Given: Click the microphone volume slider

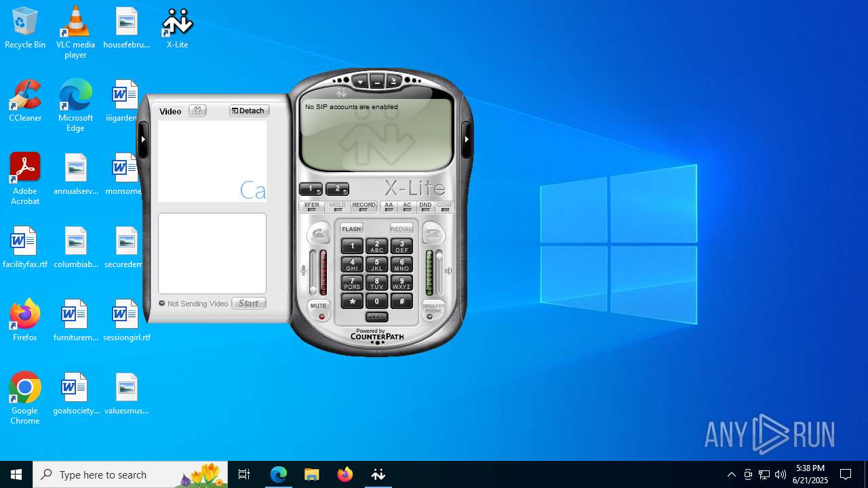Looking at the screenshot, I should point(313,272).
